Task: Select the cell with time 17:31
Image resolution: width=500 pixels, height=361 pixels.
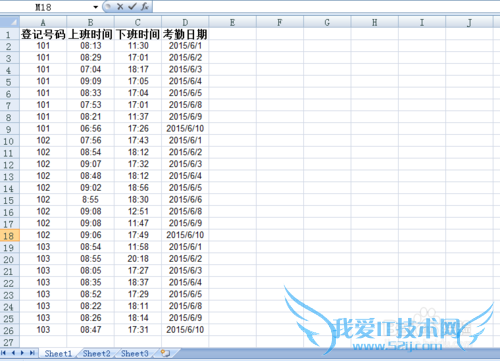Action: point(138,330)
